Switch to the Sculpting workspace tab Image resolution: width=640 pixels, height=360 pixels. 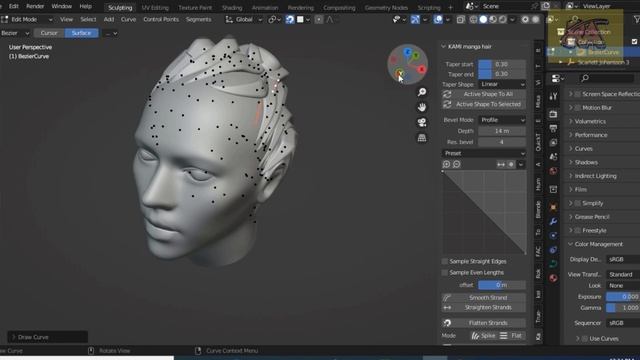point(120,7)
